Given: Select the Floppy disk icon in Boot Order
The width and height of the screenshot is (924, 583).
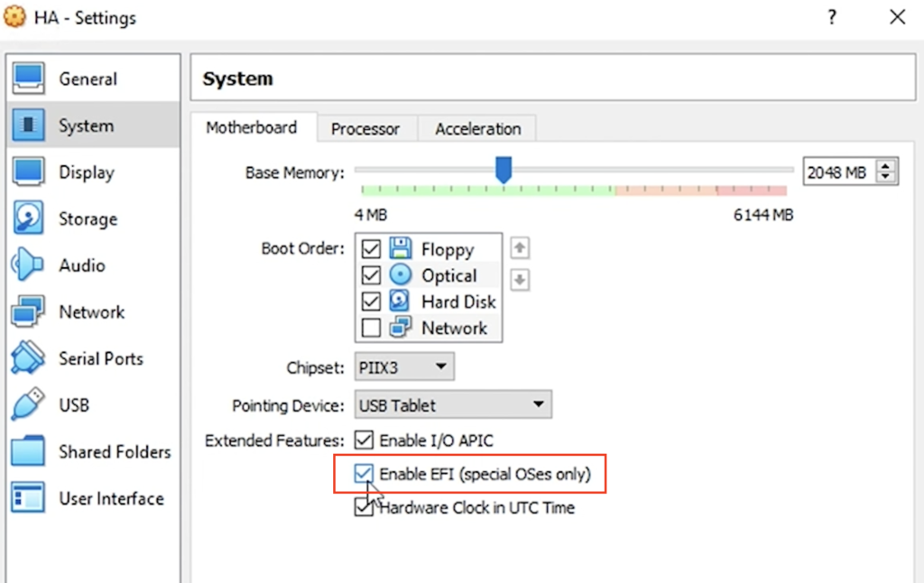Looking at the screenshot, I should pyautogui.click(x=400, y=248).
